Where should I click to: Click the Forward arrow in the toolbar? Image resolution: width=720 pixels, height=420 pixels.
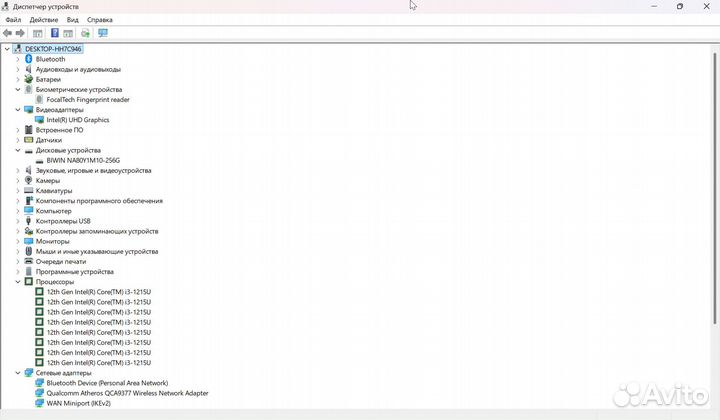pos(20,33)
